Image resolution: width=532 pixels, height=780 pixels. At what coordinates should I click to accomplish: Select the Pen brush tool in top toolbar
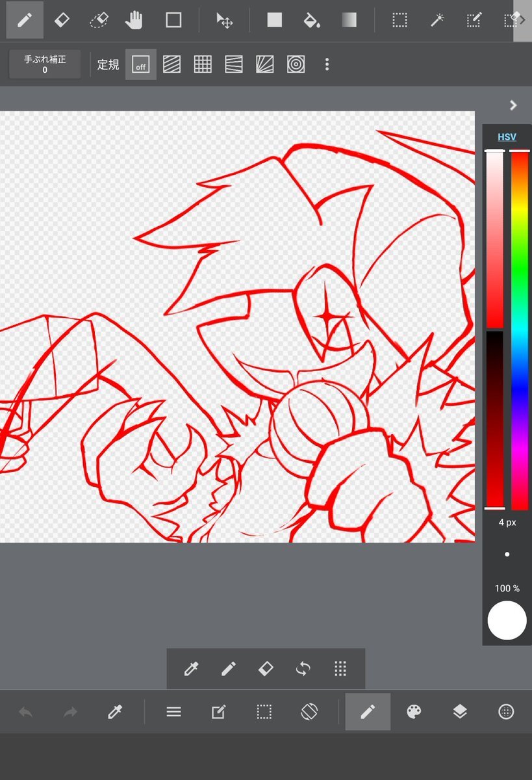pos(25,20)
